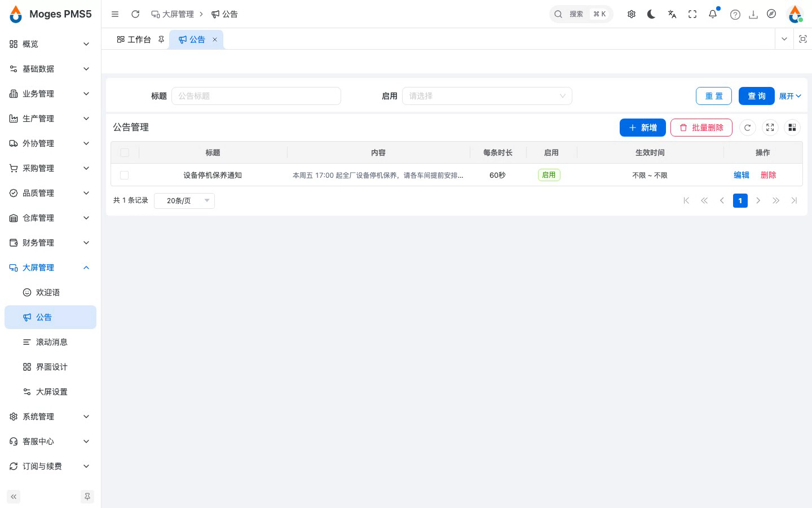
Task: Open the settings gear icon in header
Action: pos(632,14)
